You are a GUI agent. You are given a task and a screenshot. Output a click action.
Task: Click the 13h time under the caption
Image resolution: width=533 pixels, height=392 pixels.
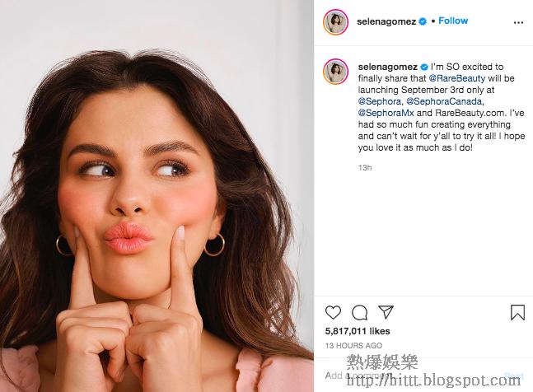[365, 168]
